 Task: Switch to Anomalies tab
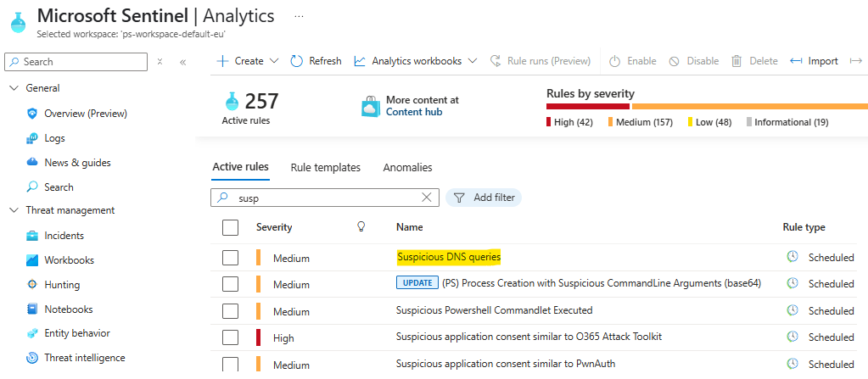(x=407, y=168)
